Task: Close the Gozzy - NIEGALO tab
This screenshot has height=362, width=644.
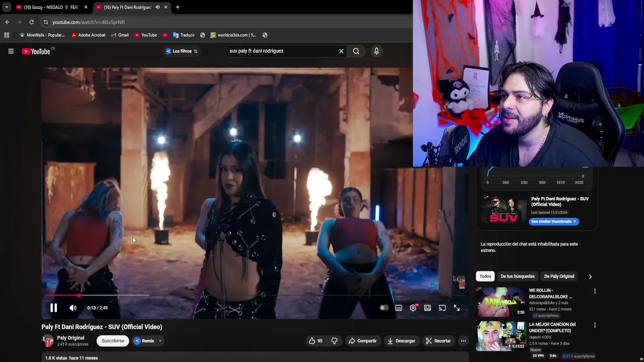Action: (86, 7)
